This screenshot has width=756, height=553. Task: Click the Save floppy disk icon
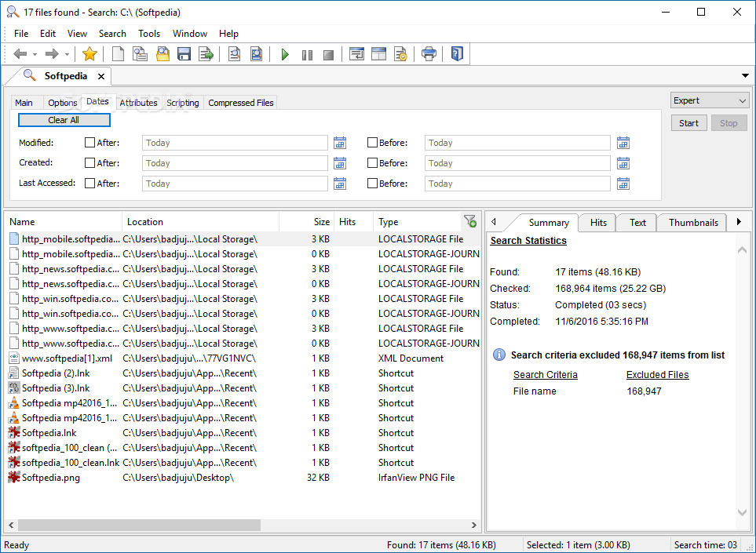tap(184, 54)
